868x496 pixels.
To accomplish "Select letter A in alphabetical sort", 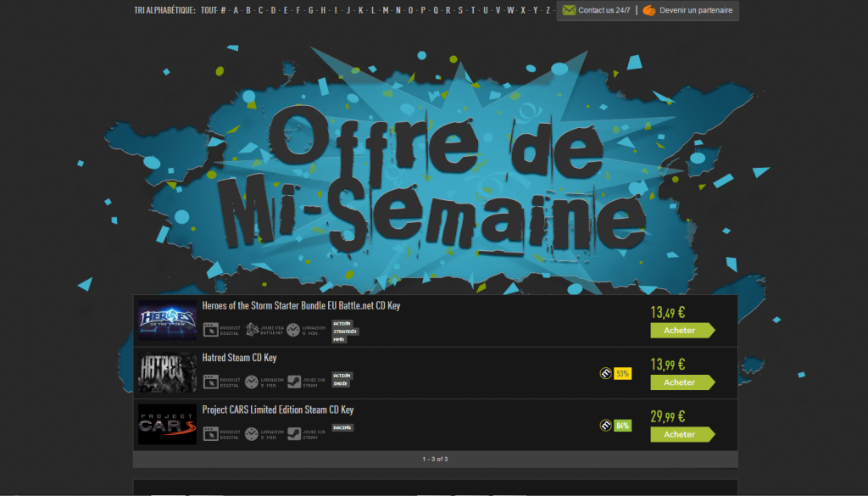I will 236,10.
